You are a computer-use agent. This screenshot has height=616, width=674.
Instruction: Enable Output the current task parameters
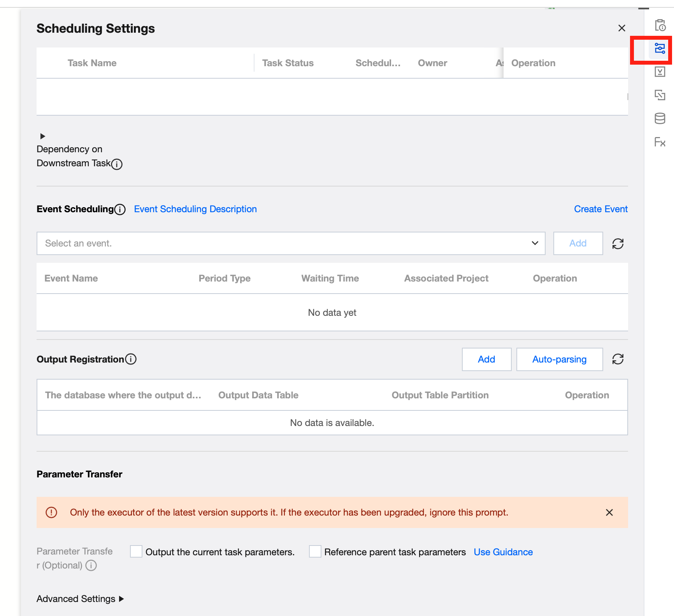(136, 552)
